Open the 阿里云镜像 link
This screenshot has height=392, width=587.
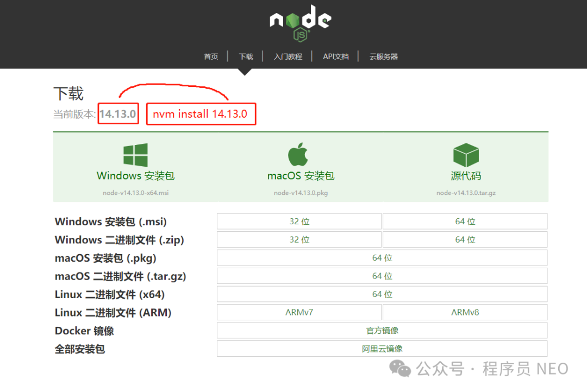(382, 349)
